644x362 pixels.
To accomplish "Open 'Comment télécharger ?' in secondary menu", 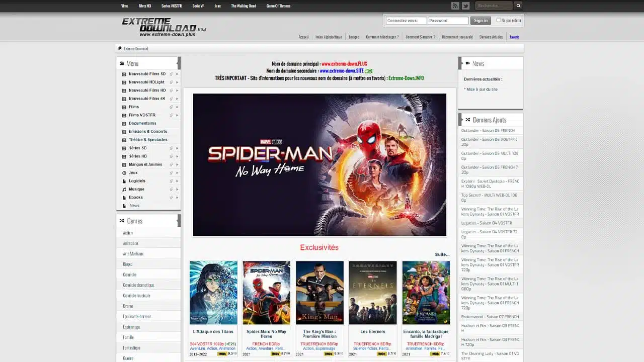I will [382, 37].
